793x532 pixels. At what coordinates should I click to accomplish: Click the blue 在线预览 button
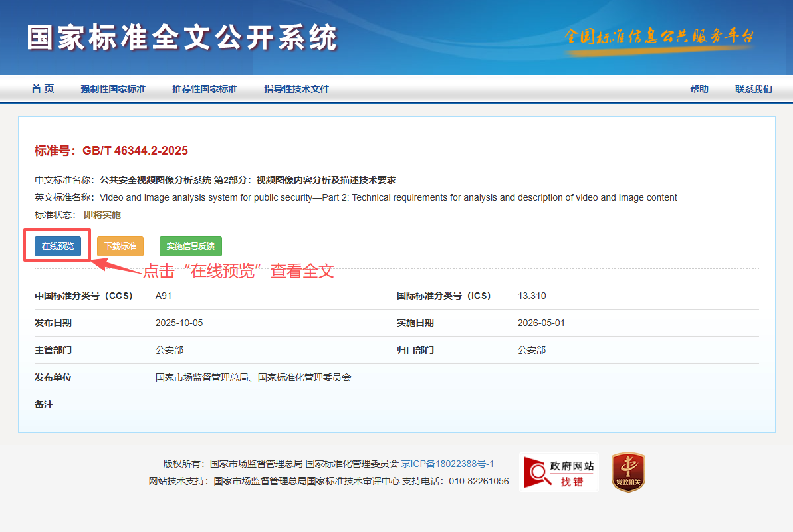(58, 246)
